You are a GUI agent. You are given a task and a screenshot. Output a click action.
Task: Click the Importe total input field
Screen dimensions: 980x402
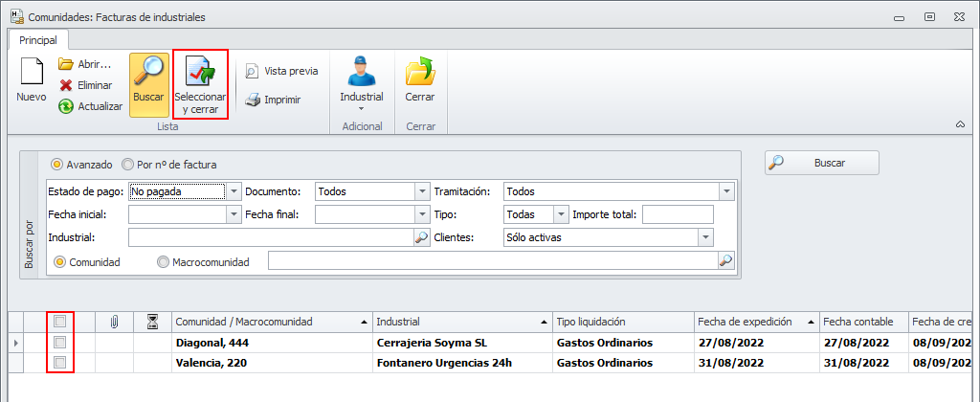click(x=678, y=214)
